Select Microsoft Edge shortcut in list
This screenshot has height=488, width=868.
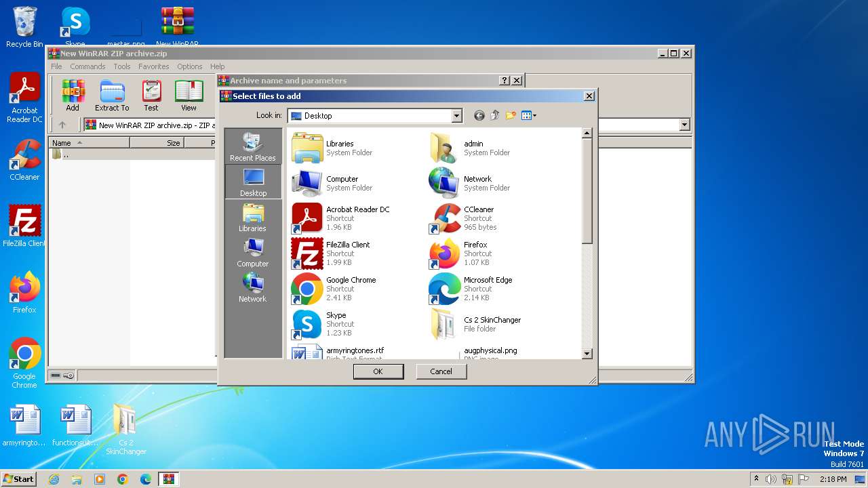coord(471,289)
